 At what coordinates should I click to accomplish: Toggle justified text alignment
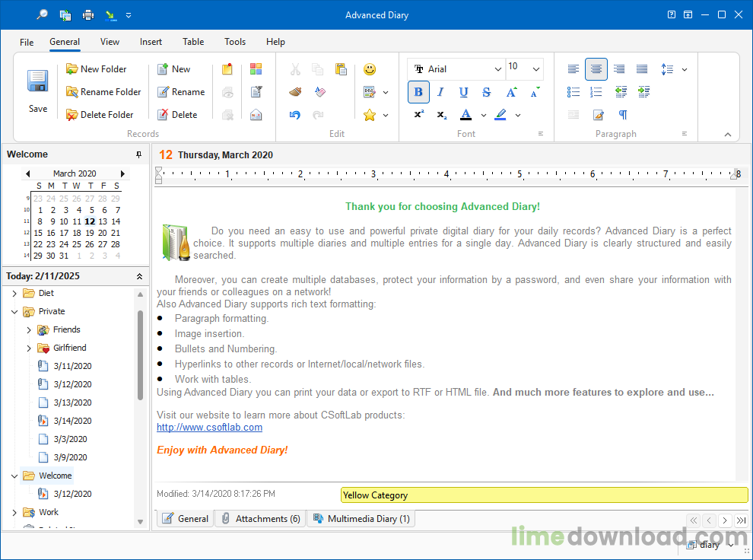[x=642, y=69]
